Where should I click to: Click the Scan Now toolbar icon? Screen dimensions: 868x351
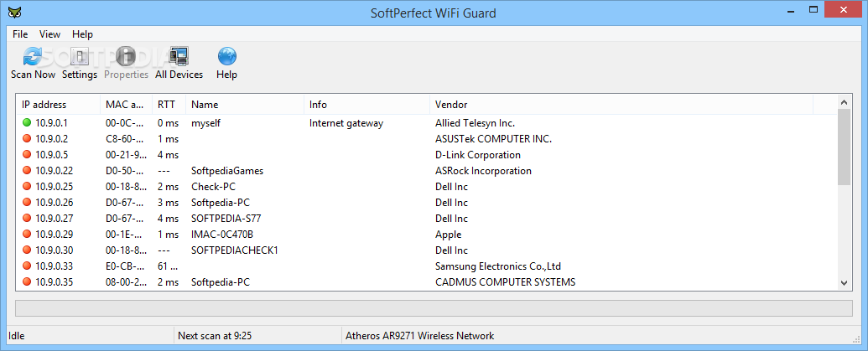33,56
